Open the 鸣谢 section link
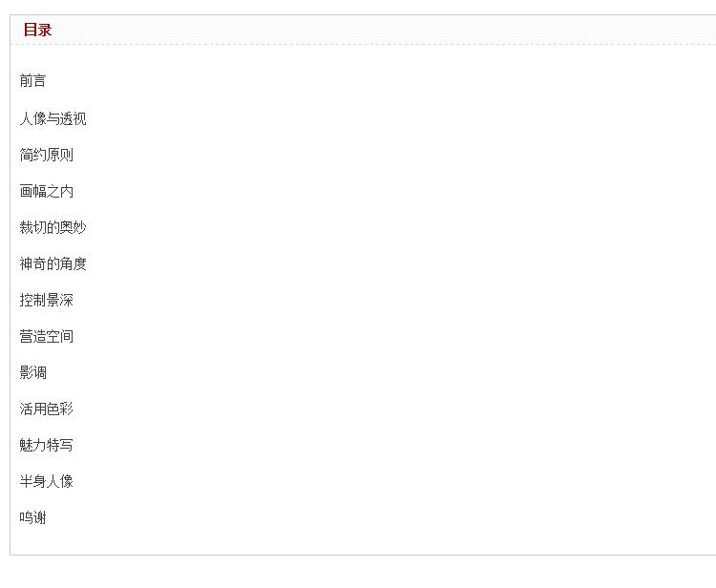This screenshot has width=716, height=588. (32, 517)
